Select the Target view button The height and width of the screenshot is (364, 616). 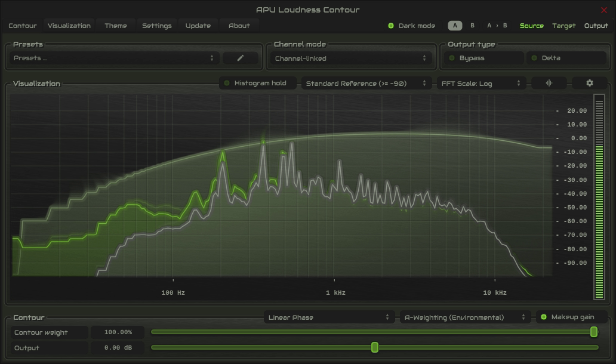point(563,26)
